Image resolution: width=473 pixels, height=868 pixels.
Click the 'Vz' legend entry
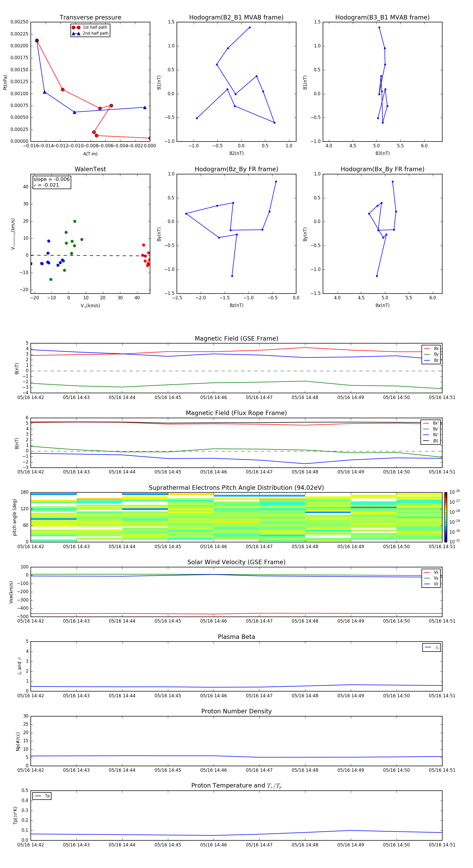[x=431, y=584]
